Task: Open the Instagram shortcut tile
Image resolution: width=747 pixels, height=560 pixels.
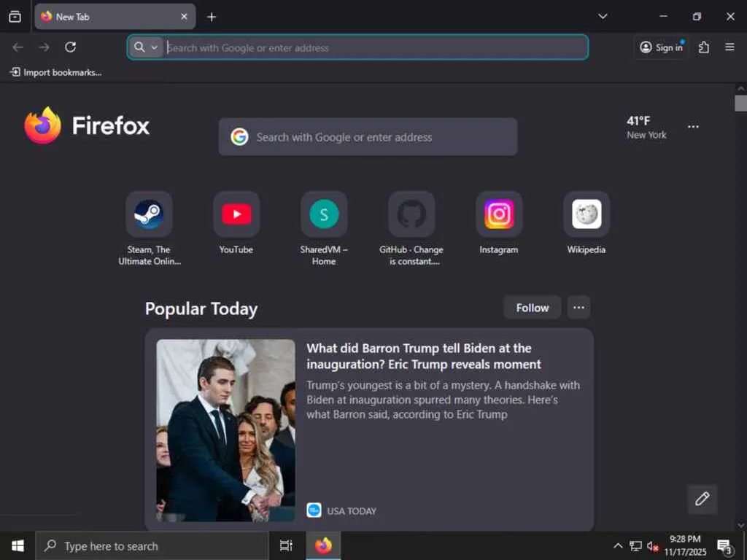Action: 499,214
